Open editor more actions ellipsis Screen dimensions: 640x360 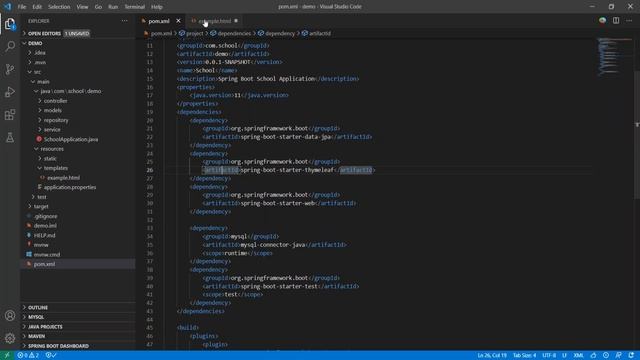pos(629,20)
